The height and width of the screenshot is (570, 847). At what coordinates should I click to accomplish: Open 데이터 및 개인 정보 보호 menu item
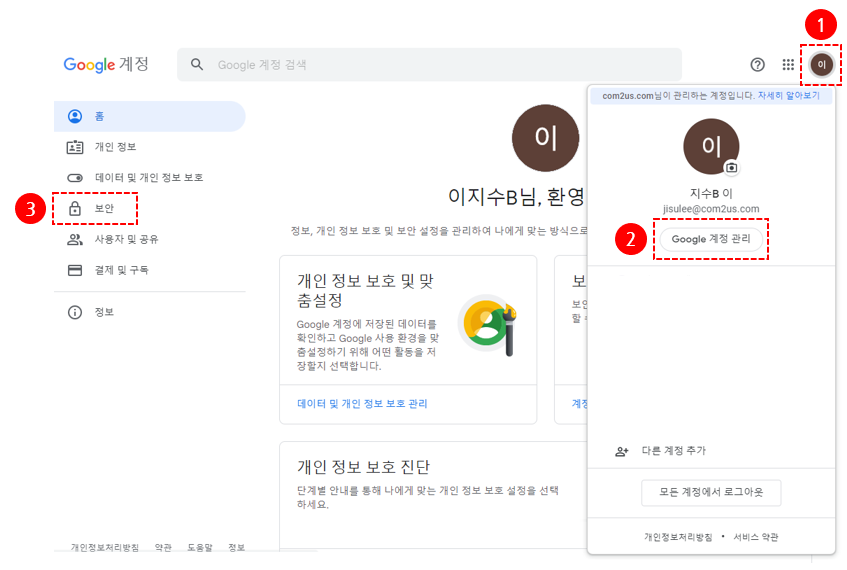click(x=150, y=178)
